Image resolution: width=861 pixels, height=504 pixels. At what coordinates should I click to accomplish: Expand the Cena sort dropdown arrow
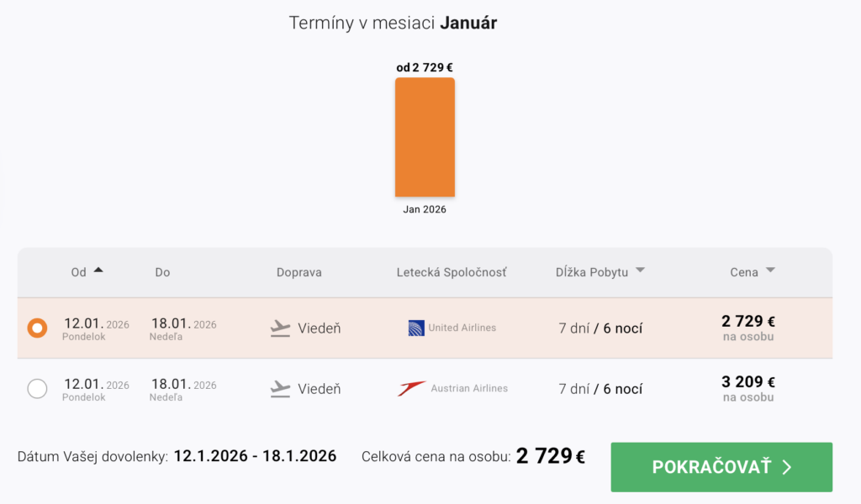(x=770, y=270)
